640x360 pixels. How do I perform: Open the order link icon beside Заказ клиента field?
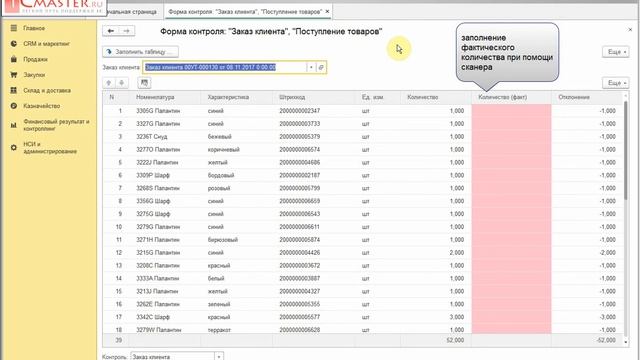[321, 67]
